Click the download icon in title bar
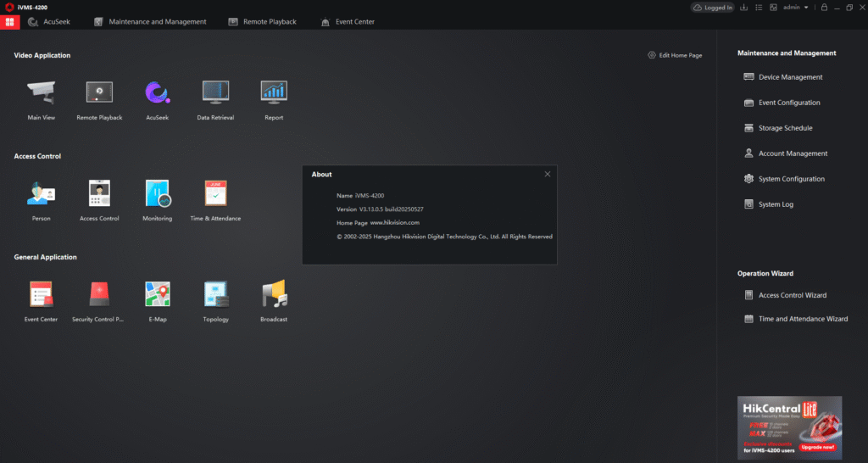 point(743,8)
